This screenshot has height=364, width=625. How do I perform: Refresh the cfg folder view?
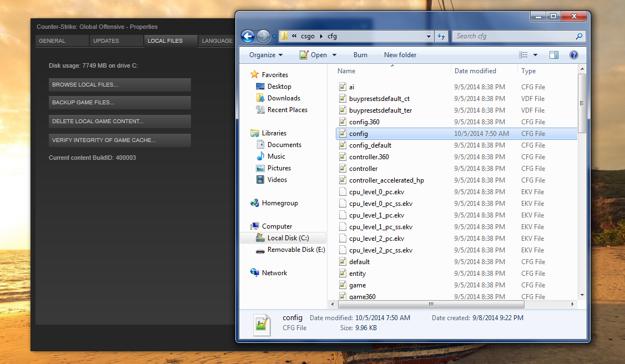coord(441,36)
